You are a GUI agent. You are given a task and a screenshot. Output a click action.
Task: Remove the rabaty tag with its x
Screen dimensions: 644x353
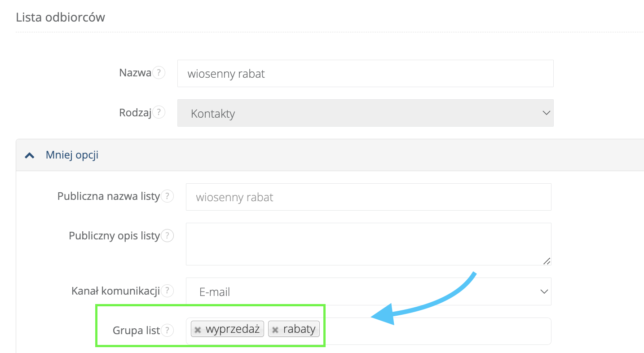(275, 330)
